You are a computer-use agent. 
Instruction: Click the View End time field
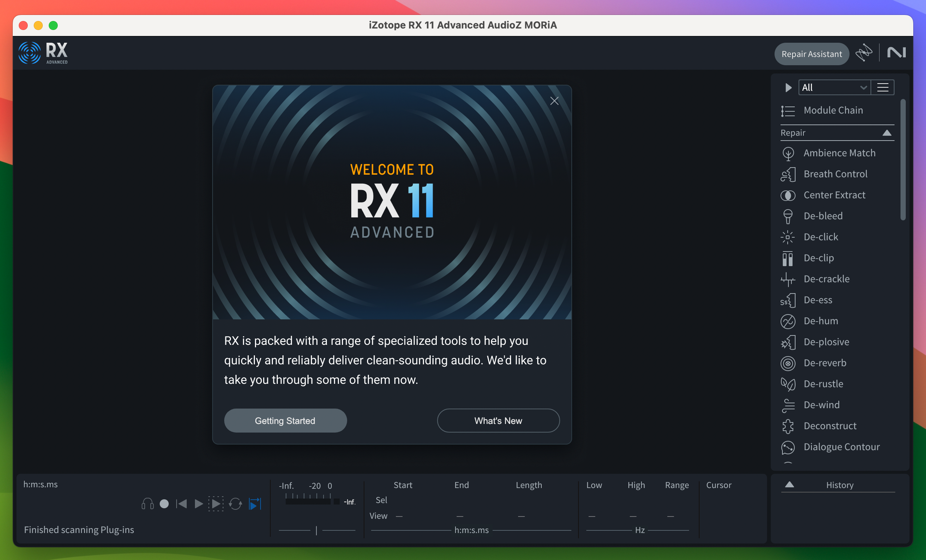coord(460,517)
